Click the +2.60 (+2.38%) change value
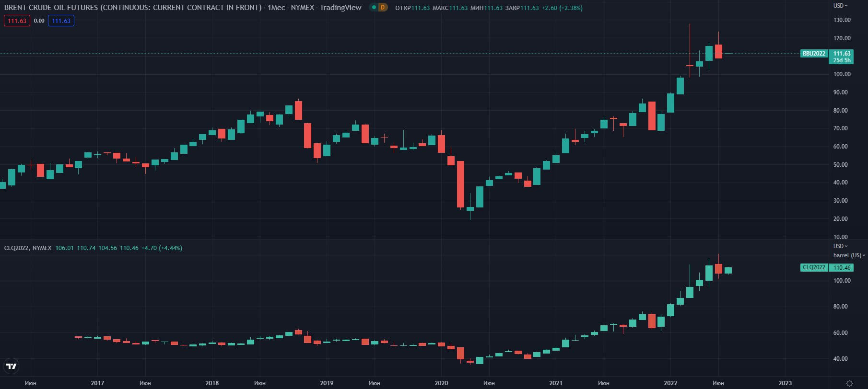The height and width of the screenshot is (389, 868). click(562, 8)
